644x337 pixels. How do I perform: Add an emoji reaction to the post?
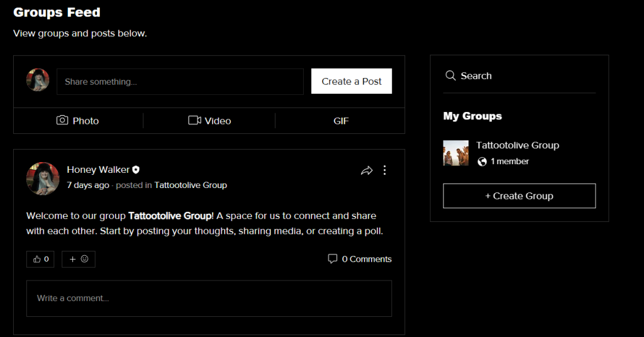79,259
